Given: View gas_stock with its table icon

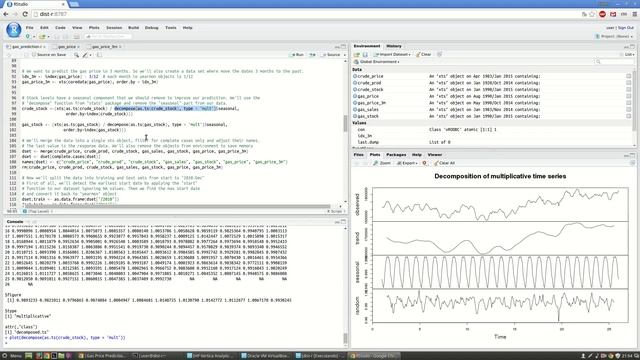Looking at the screenshot, I should (x=629, y=116).
